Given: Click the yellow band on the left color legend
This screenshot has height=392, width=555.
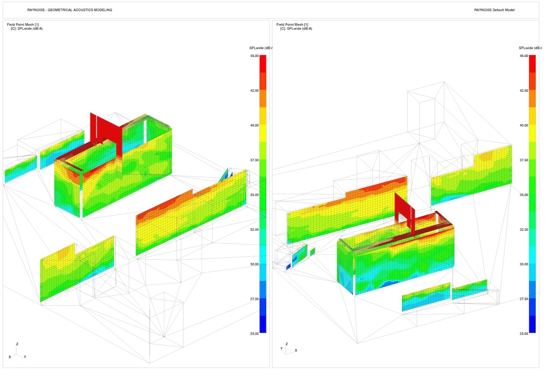Looking at the screenshot, I should pyautogui.click(x=263, y=133).
